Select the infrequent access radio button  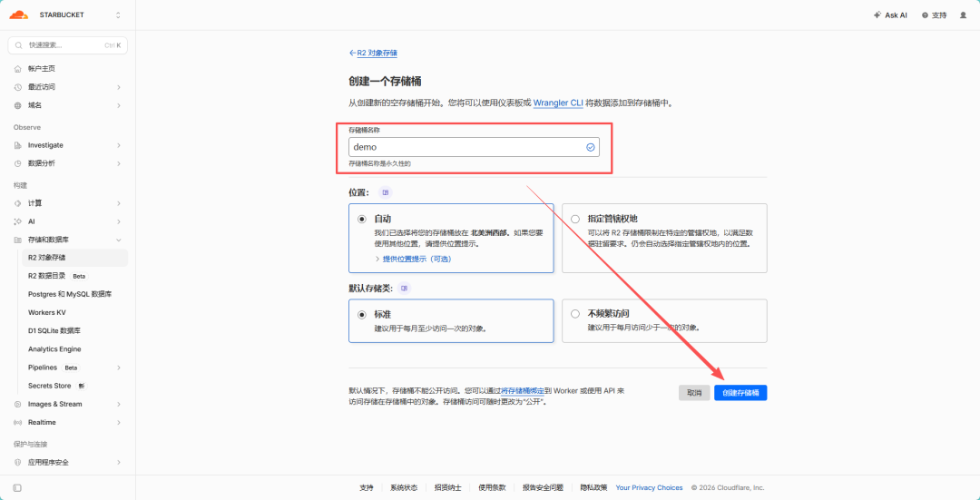(x=575, y=314)
